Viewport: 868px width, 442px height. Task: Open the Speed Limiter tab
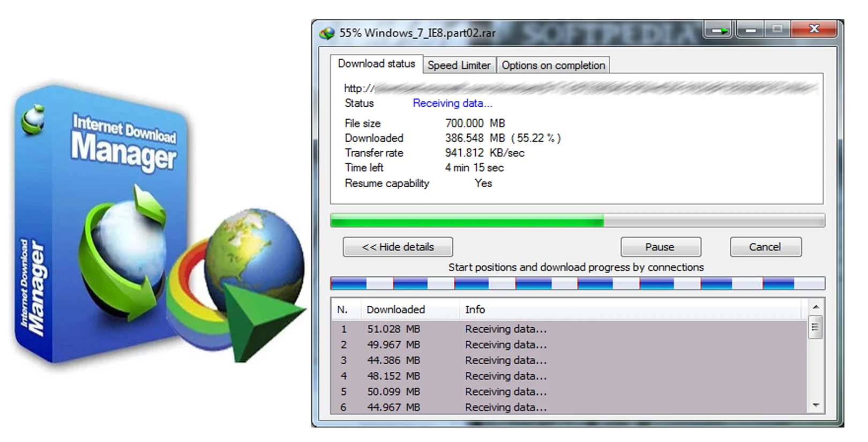[459, 65]
